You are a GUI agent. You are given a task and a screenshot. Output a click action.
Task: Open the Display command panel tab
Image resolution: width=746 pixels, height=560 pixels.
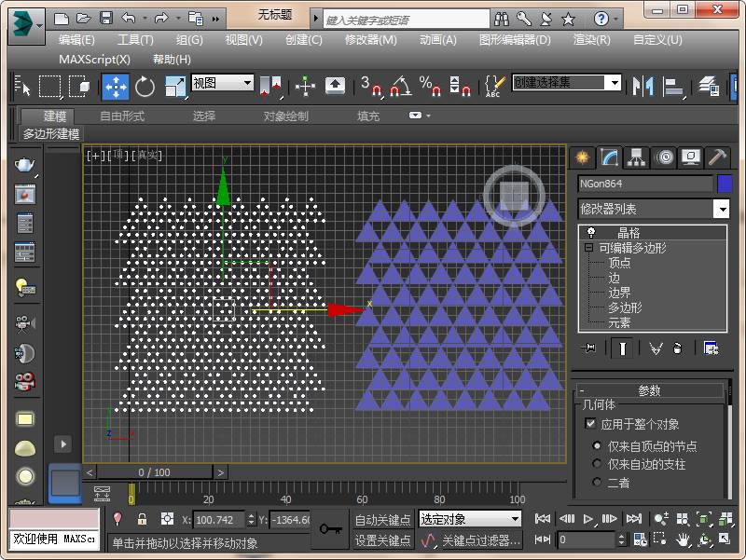691,157
